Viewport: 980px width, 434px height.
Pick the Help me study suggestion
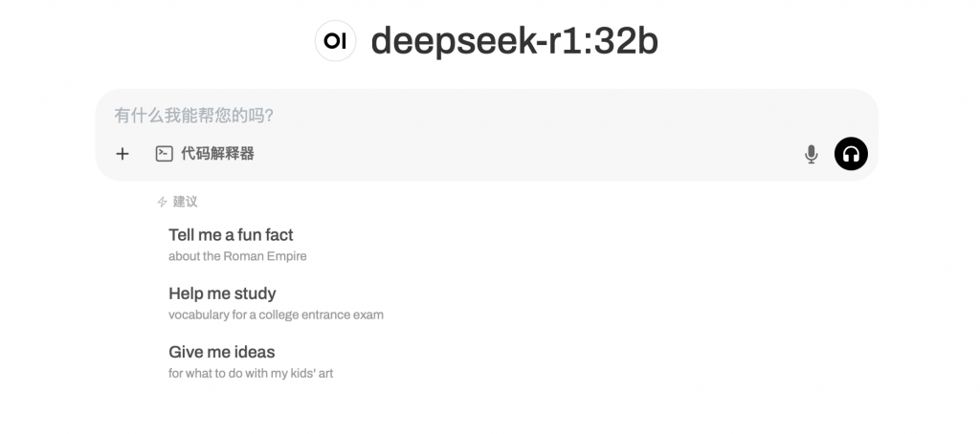point(222,293)
